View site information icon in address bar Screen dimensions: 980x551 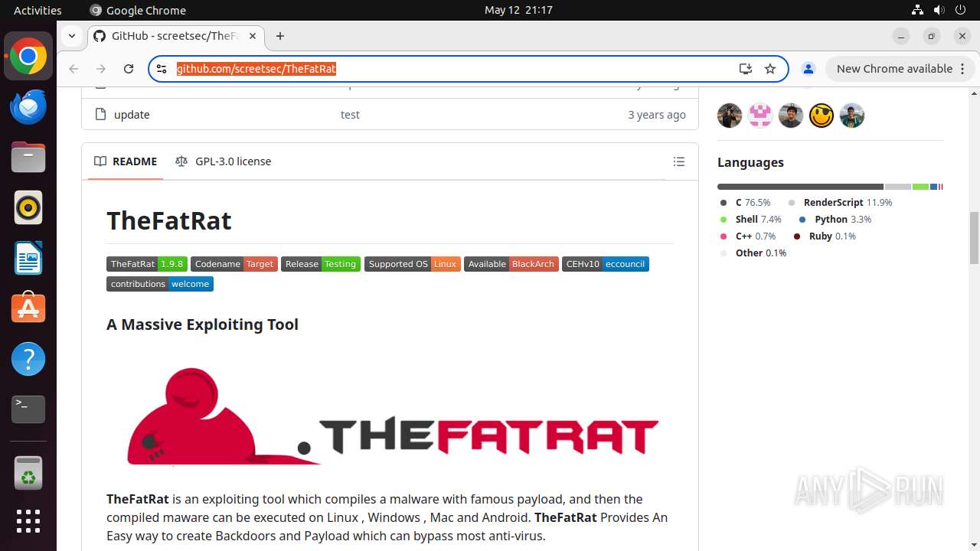pyautogui.click(x=162, y=69)
